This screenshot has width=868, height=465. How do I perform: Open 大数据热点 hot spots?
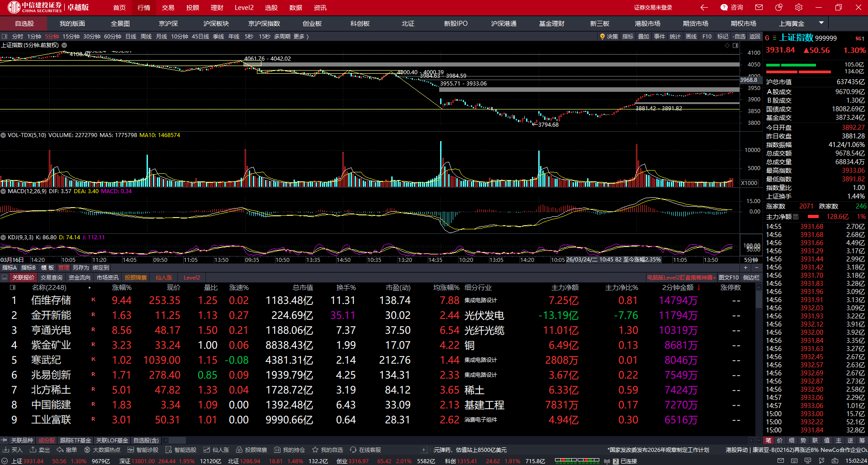tap(102, 450)
